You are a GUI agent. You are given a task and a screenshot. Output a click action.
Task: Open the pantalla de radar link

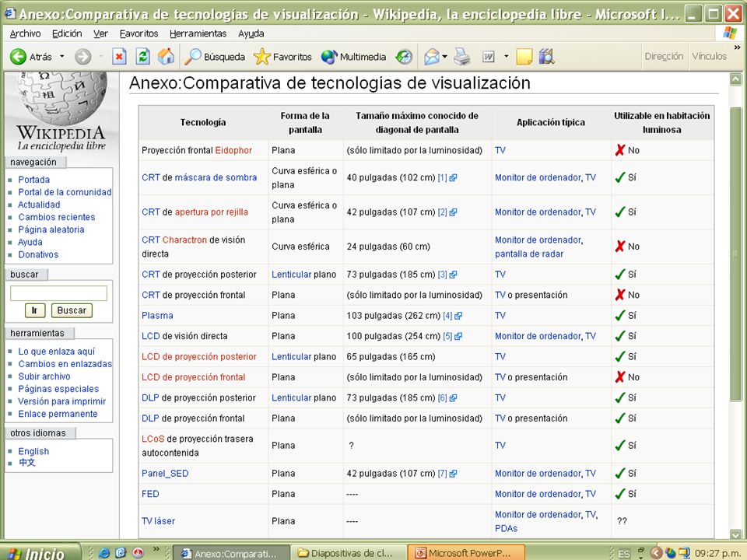tap(529, 254)
